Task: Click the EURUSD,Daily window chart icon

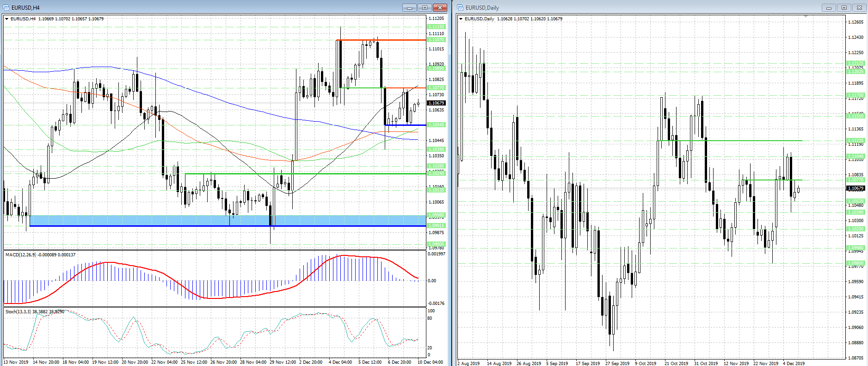Action: (x=460, y=7)
